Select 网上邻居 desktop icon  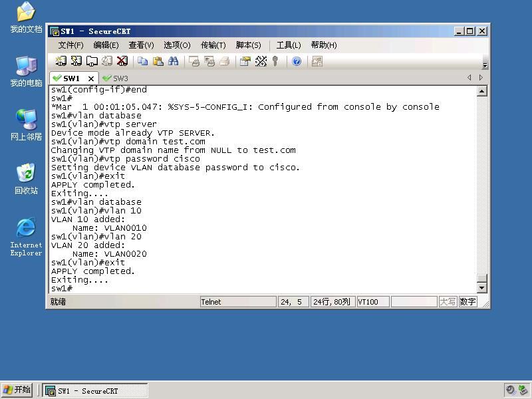pos(26,125)
